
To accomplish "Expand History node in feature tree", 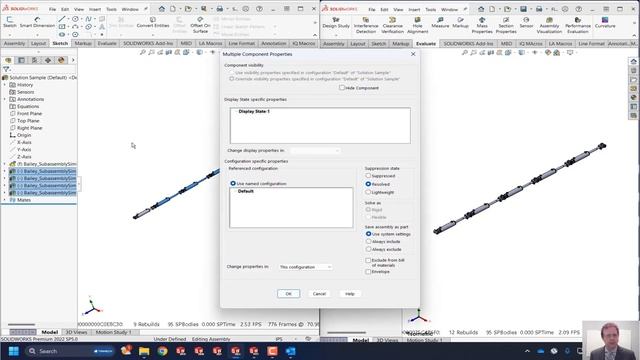I will [x=5, y=85].
